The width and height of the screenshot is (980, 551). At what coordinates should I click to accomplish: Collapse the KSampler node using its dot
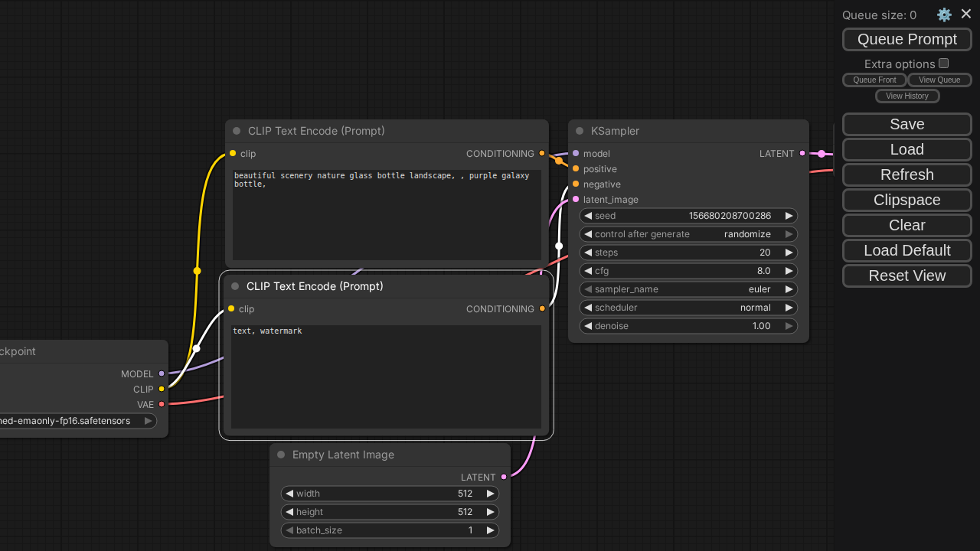pos(580,131)
